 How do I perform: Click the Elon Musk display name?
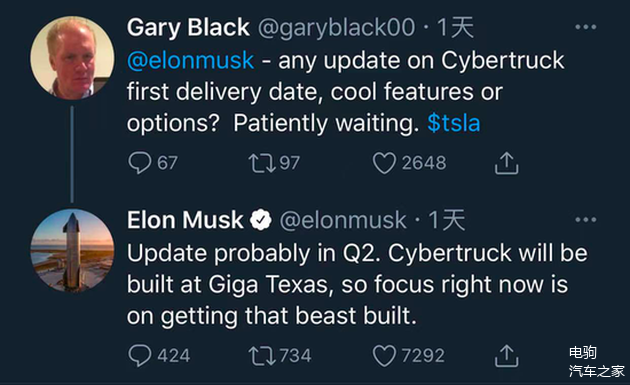[185, 220]
